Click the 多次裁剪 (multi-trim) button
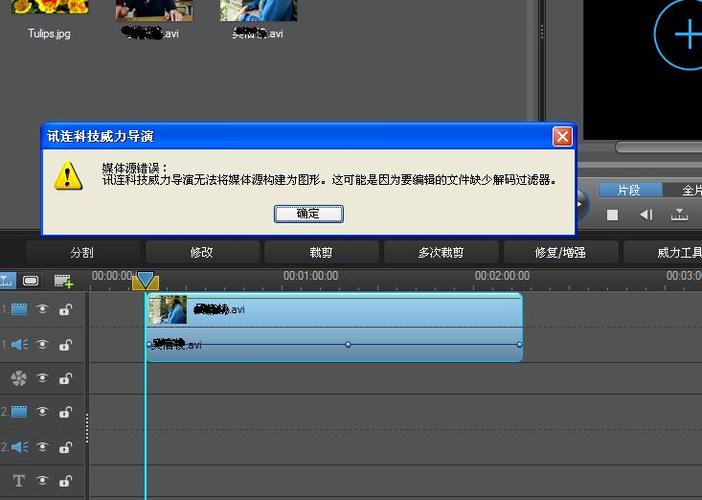Image resolution: width=702 pixels, height=500 pixels. pyautogui.click(x=441, y=253)
